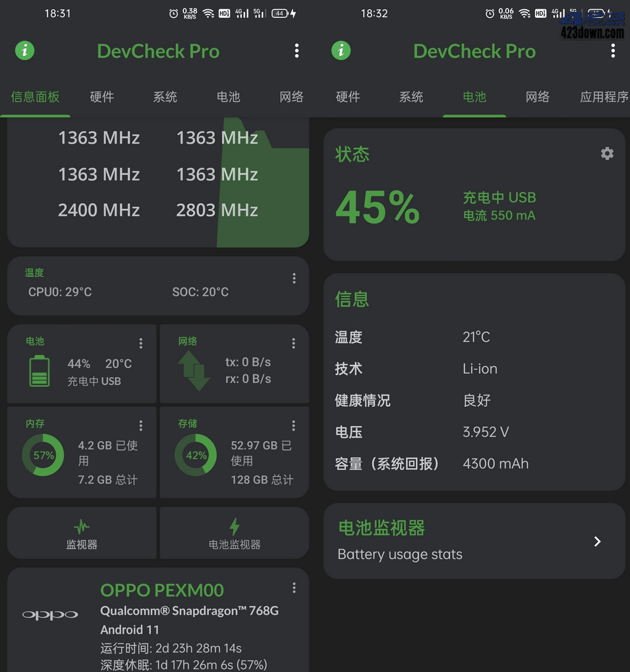Viewport: 630px width, 672px height.
Task: Tap 健康情况 良好 row
Action: (474, 401)
